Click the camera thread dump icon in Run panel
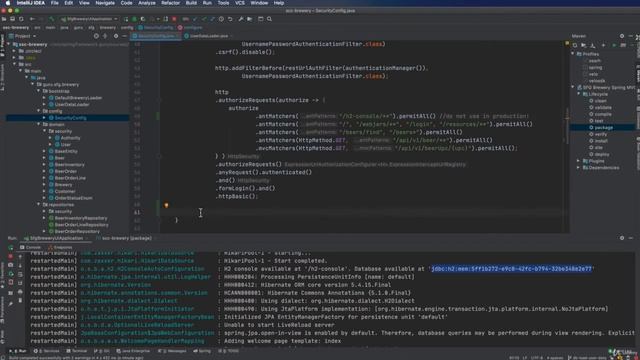 click(x=11, y=265)
